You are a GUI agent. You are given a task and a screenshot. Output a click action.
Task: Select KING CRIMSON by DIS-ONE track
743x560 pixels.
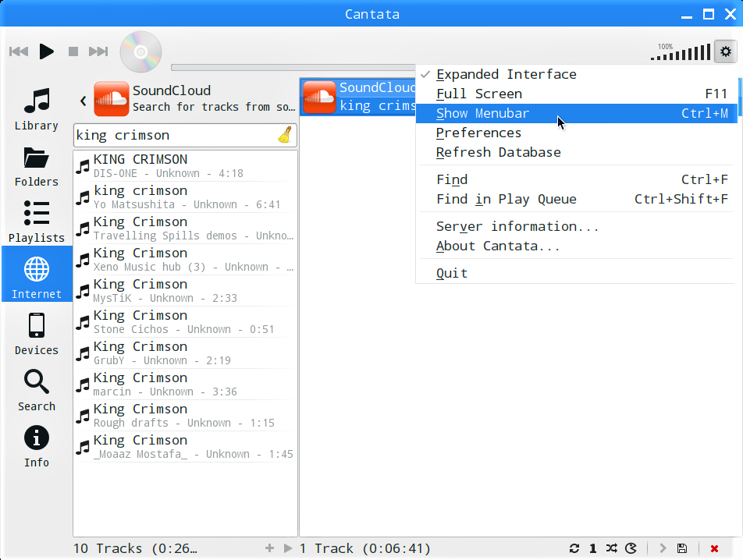(x=185, y=166)
